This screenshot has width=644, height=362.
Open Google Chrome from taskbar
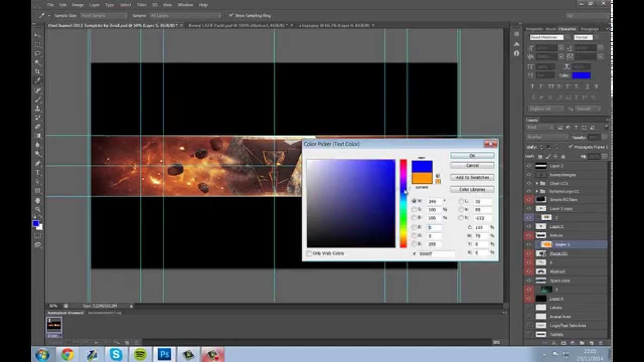tap(67, 354)
